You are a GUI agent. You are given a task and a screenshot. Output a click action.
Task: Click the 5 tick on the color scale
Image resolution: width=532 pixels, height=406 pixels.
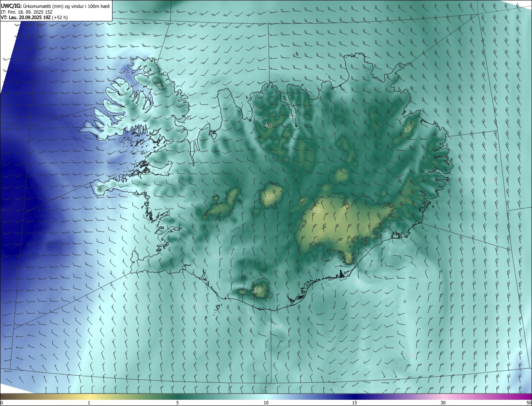(x=177, y=403)
